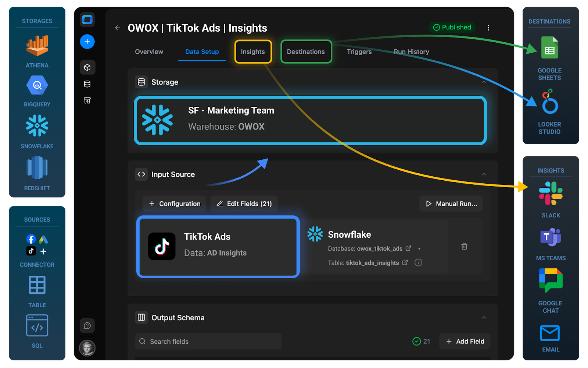Select the Snowflake storage icon

[x=37, y=126]
